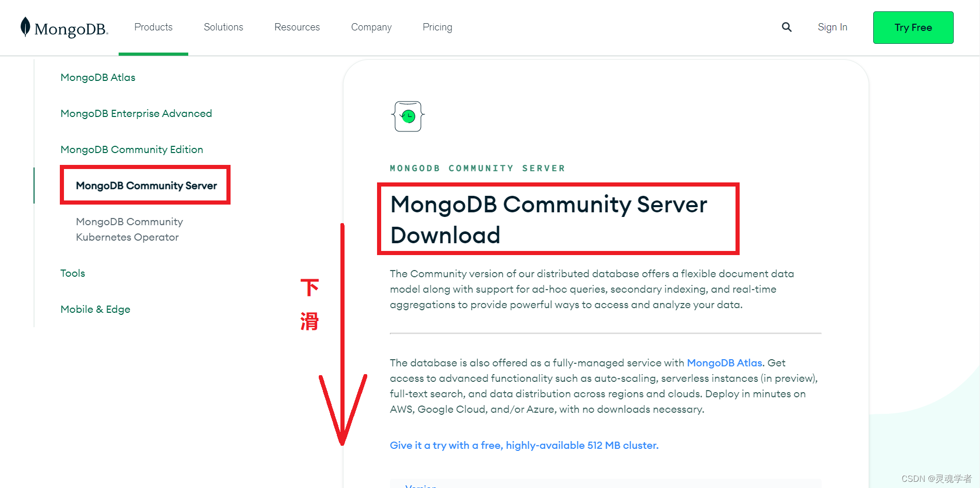
Task: Open the Version selector below
Action: tap(421, 485)
